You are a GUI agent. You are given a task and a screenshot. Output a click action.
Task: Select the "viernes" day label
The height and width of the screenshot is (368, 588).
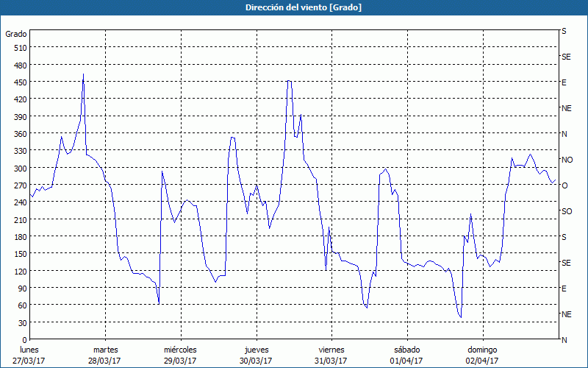pyautogui.click(x=331, y=350)
